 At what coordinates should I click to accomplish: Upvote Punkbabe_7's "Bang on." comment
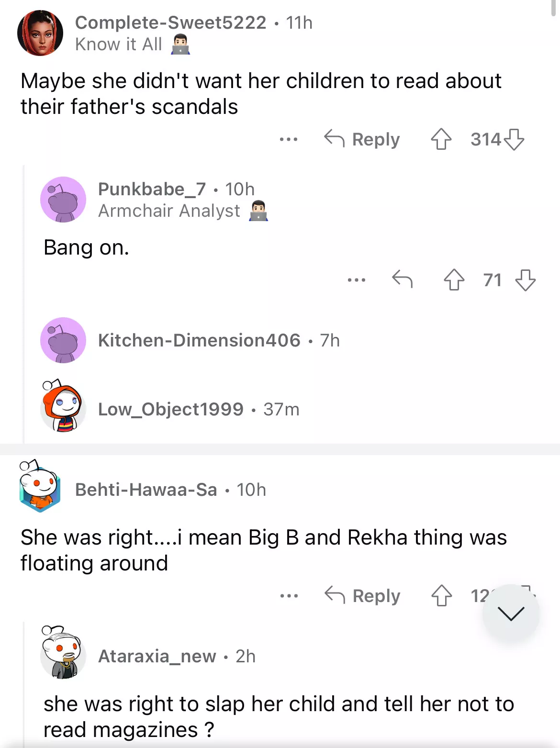pyautogui.click(x=454, y=280)
